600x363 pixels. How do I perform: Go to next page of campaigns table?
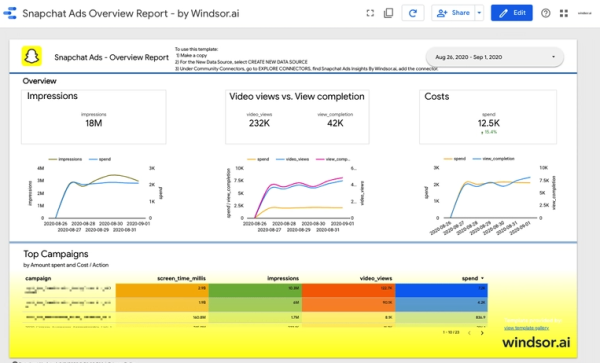click(x=482, y=333)
